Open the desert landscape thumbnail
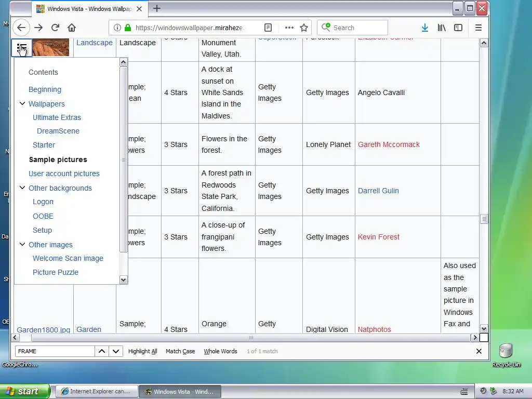The width and height of the screenshot is (532, 399). click(51, 47)
